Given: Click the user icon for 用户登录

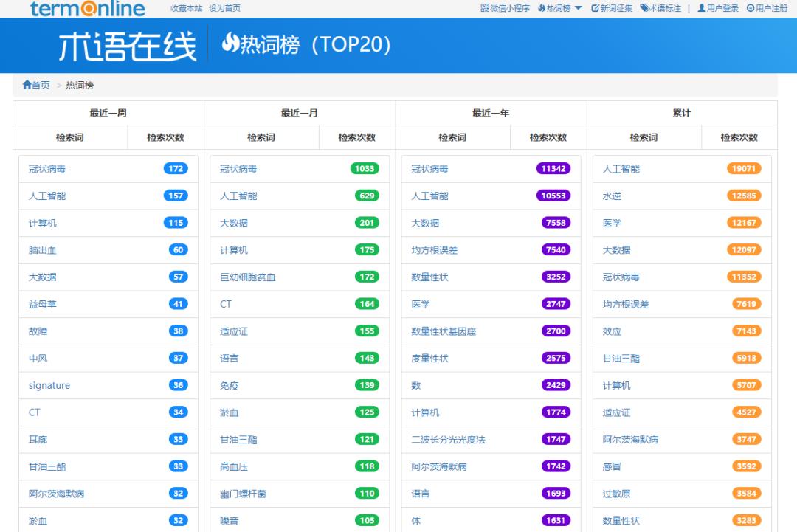Looking at the screenshot, I should (701, 8).
